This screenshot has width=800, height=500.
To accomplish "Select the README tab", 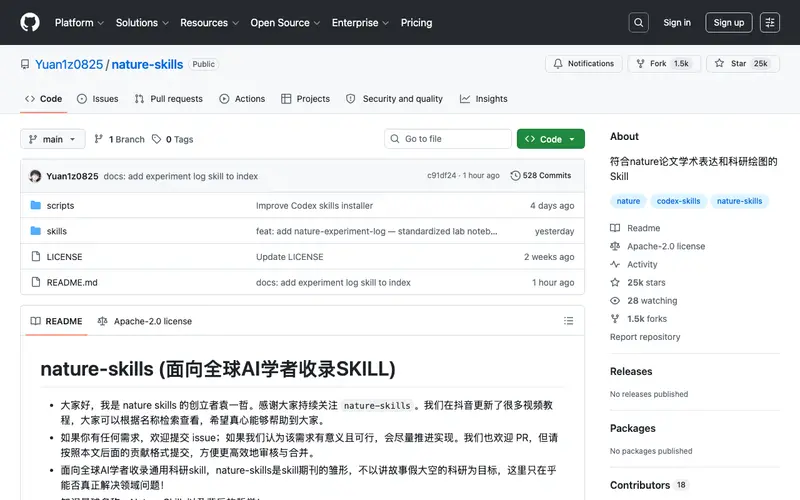I will click(x=56, y=321).
